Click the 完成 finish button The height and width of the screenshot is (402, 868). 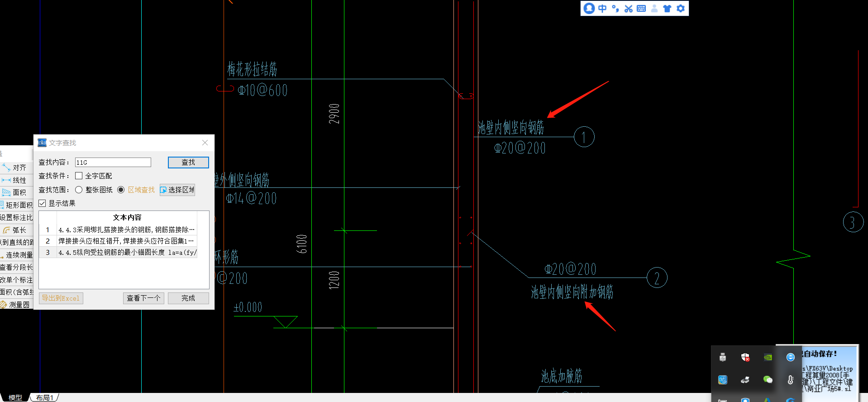pyautogui.click(x=188, y=298)
